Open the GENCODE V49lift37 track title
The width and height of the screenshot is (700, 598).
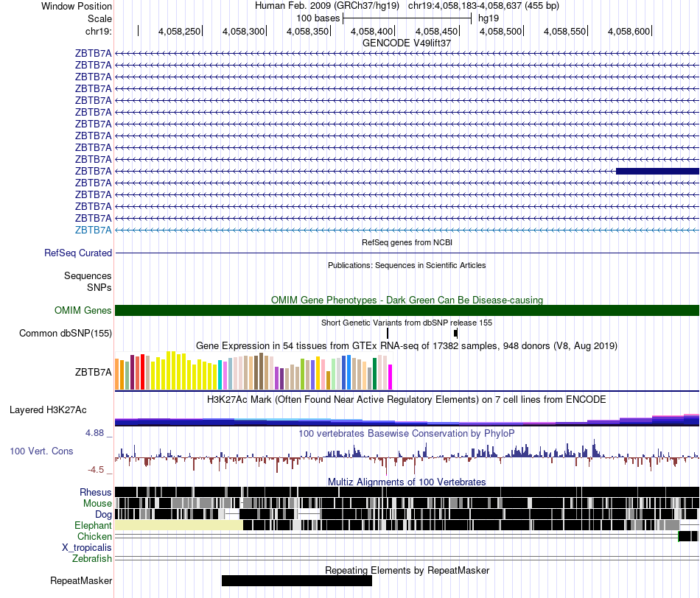[x=407, y=43]
